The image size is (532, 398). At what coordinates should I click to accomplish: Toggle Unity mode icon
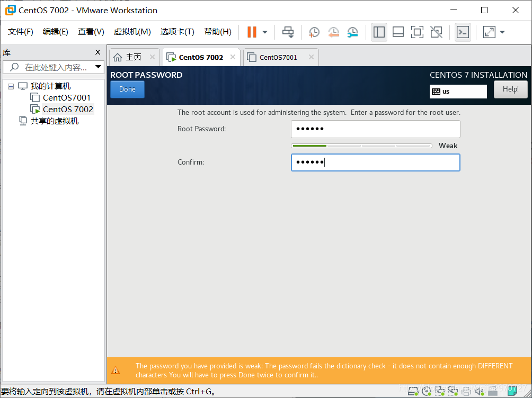click(436, 32)
